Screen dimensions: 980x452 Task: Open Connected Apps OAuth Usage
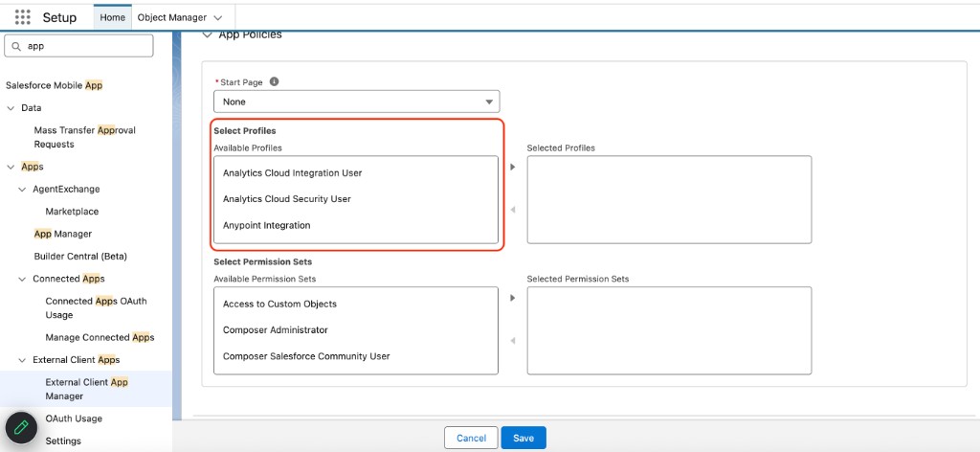click(x=96, y=308)
